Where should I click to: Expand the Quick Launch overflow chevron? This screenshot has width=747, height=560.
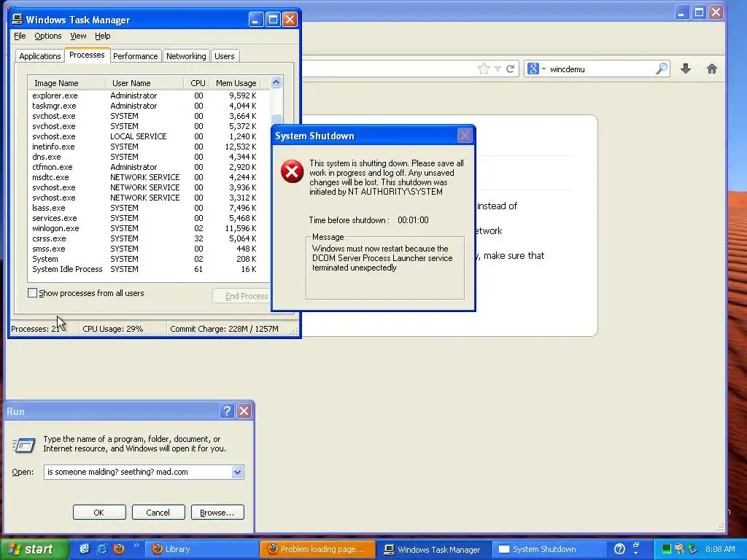pyautogui.click(x=136, y=545)
